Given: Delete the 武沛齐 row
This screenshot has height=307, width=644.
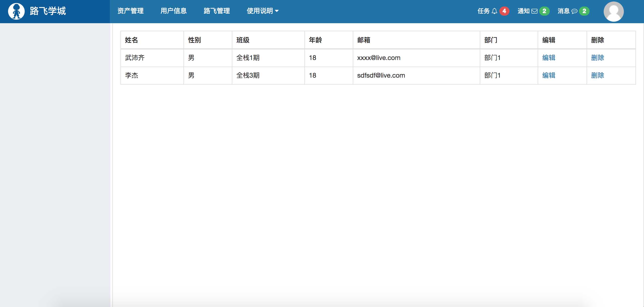Looking at the screenshot, I should pos(597,58).
